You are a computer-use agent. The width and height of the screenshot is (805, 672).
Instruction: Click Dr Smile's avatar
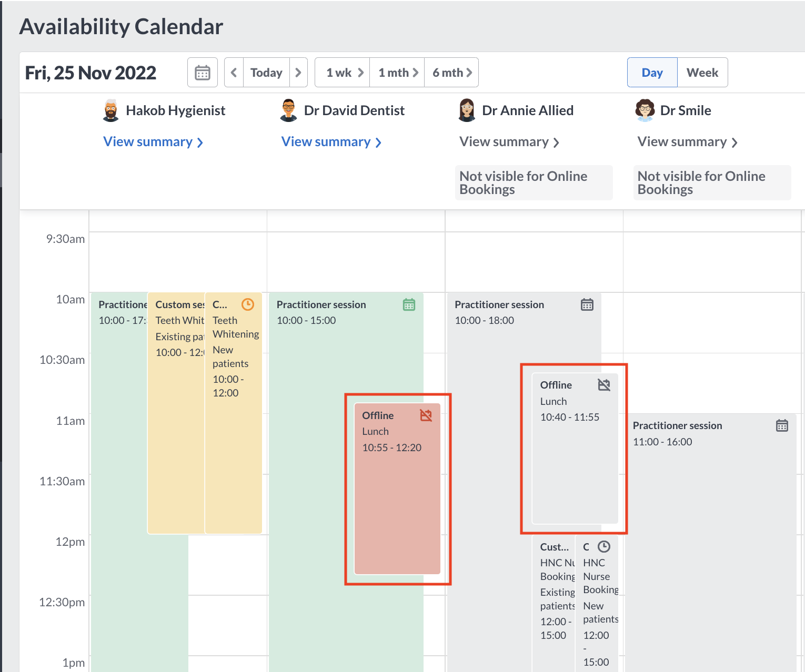(x=645, y=110)
